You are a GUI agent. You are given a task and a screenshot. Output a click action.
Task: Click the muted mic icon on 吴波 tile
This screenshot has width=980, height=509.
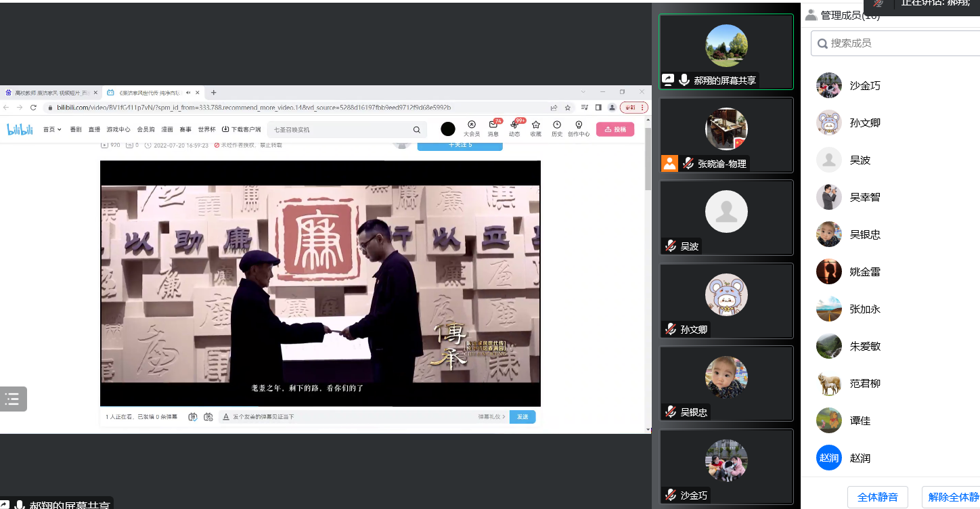(x=671, y=246)
